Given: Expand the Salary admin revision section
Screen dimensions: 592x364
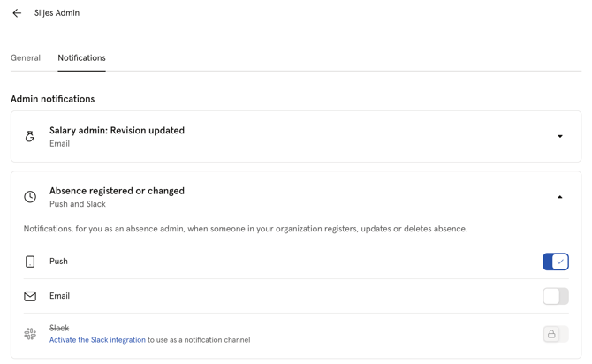Looking at the screenshot, I should (560, 137).
